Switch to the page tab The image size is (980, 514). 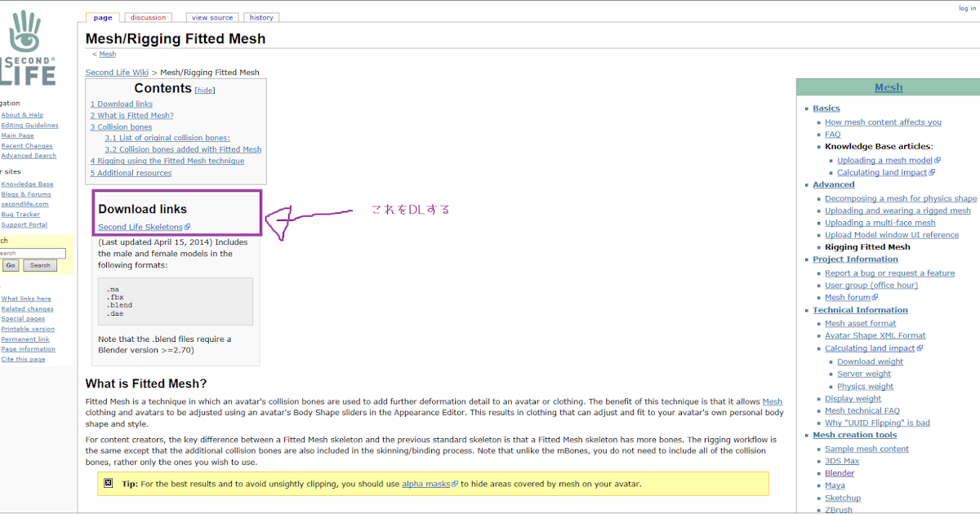[103, 17]
